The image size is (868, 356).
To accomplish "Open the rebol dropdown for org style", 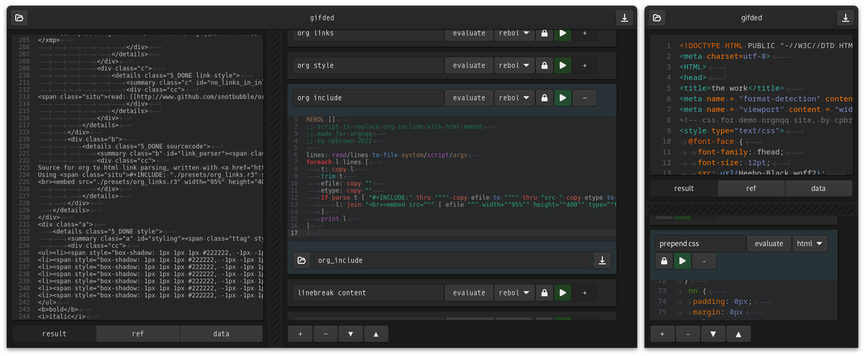I will click(x=514, y=65).
